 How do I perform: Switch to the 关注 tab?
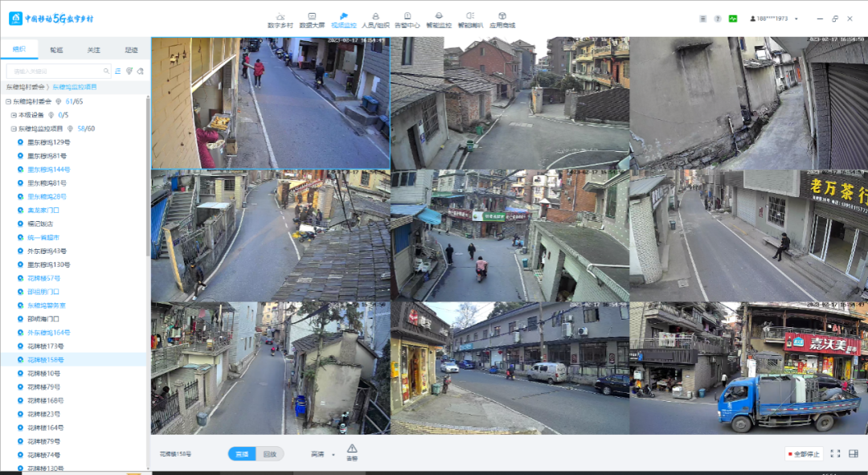coord(93,50)
